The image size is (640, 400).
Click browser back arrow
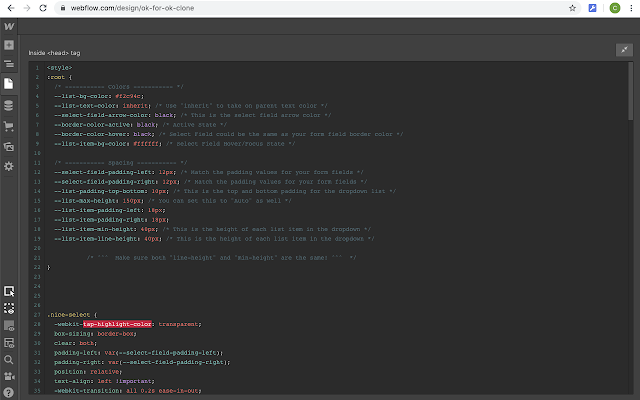coord(11,8)
